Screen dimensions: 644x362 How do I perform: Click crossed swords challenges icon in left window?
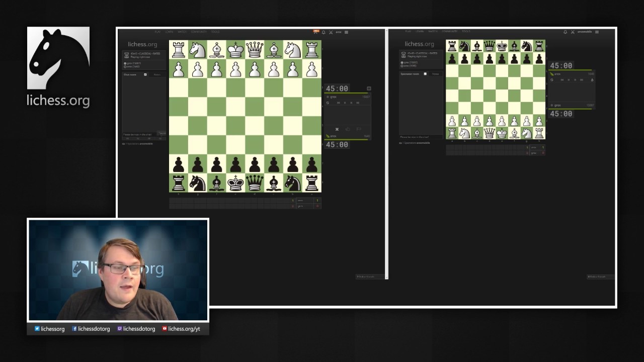coord(331,32)
